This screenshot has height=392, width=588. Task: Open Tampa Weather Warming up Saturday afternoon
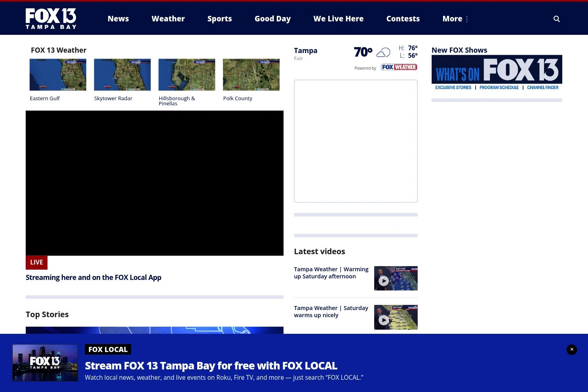(331, 273)
